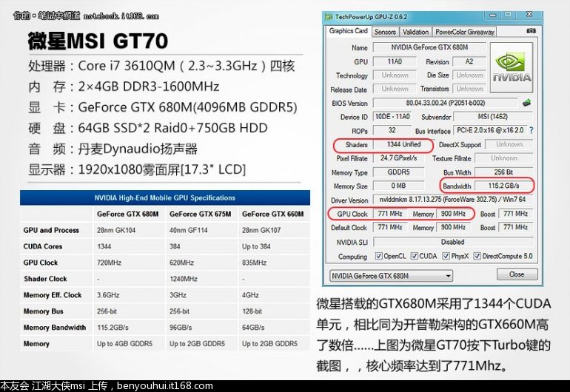
Task: Click the GPU Clock row Memory 900 MHz field
Action: [x=453, y=214]
